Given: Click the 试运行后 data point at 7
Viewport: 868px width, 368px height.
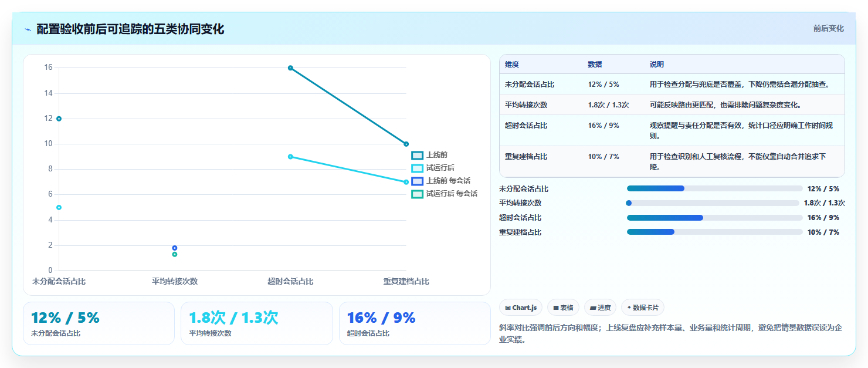Looking at the screenshot, I should click(x=406, y=182).
